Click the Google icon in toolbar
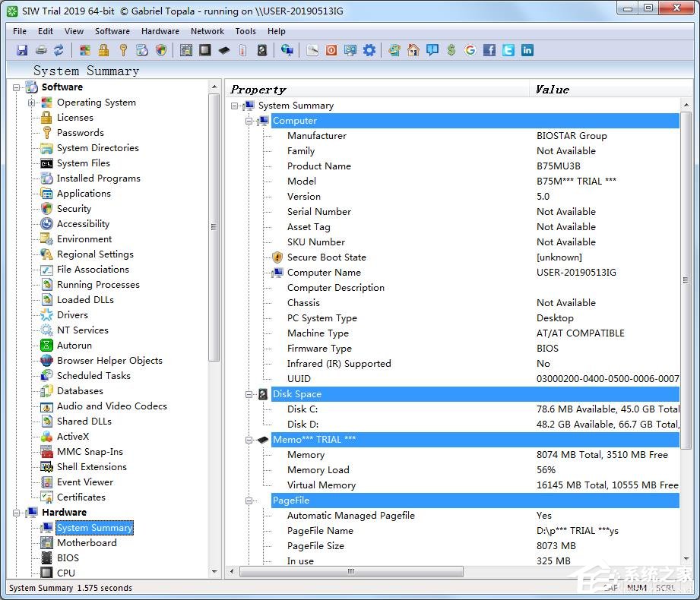700x600 pixels. 470,50
